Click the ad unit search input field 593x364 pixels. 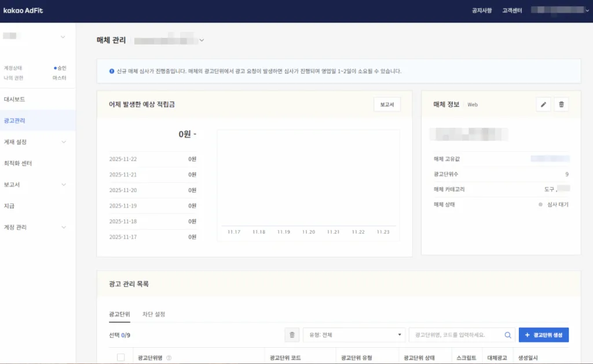pyautogui.click(x=457, y=334)
